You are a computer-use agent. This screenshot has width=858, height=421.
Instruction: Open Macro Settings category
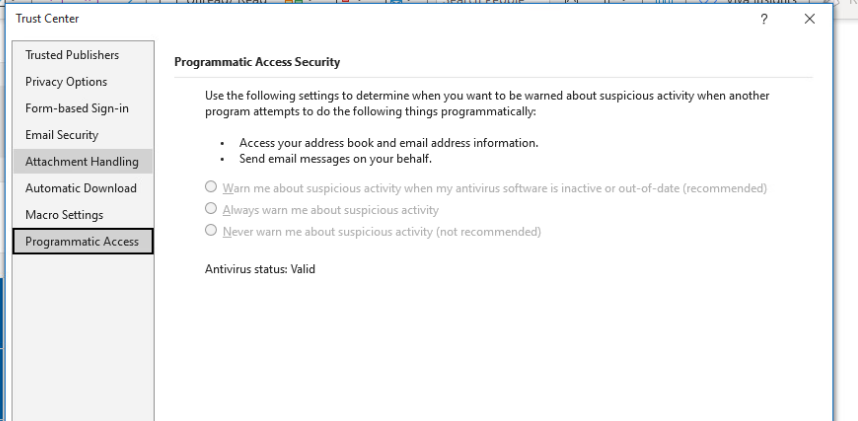pyautogui.click(x=64, y=214)
